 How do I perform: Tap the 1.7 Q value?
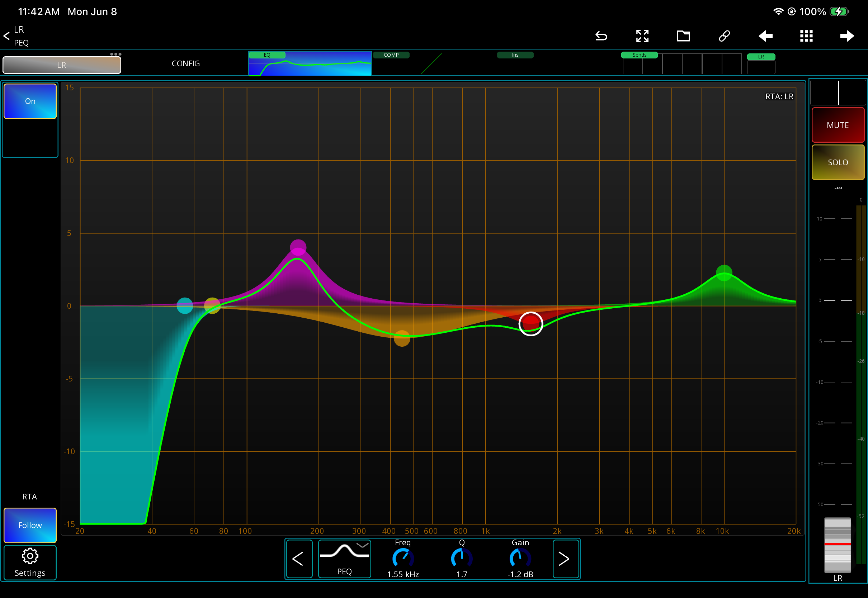pyautogui.click(x=462, y=574)
